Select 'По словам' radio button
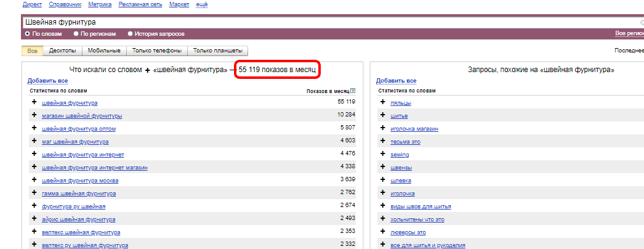The width and height of the screenshot is (644, 249). pos(28,34)
